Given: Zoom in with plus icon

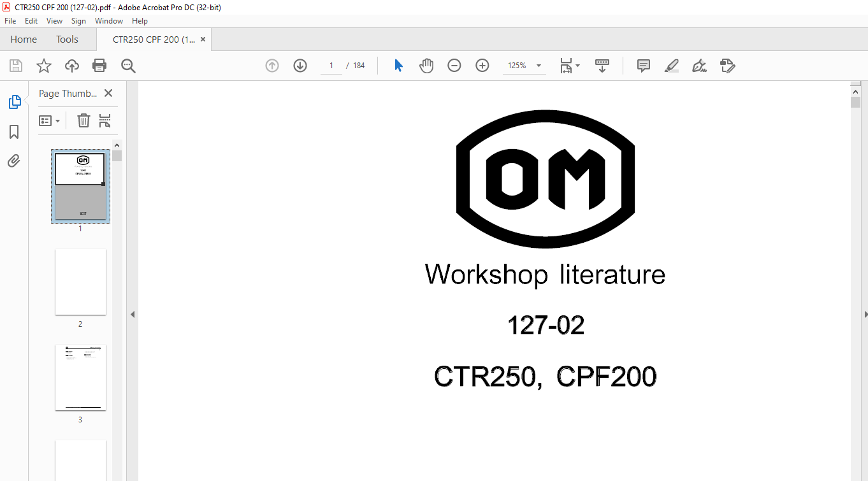Looking at the screenshot, I should point(482,66).
